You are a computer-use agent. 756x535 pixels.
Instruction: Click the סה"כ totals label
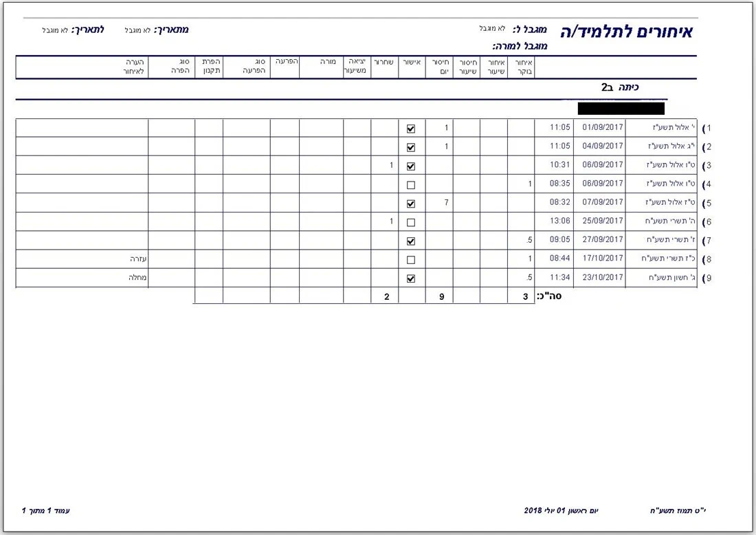pos(549,296)
